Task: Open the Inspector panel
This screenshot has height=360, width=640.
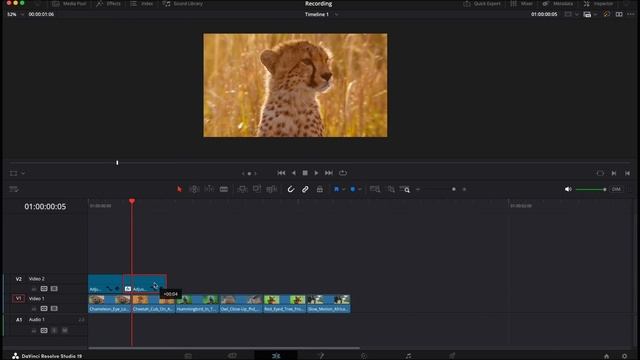Action: [x=598, y=4]
